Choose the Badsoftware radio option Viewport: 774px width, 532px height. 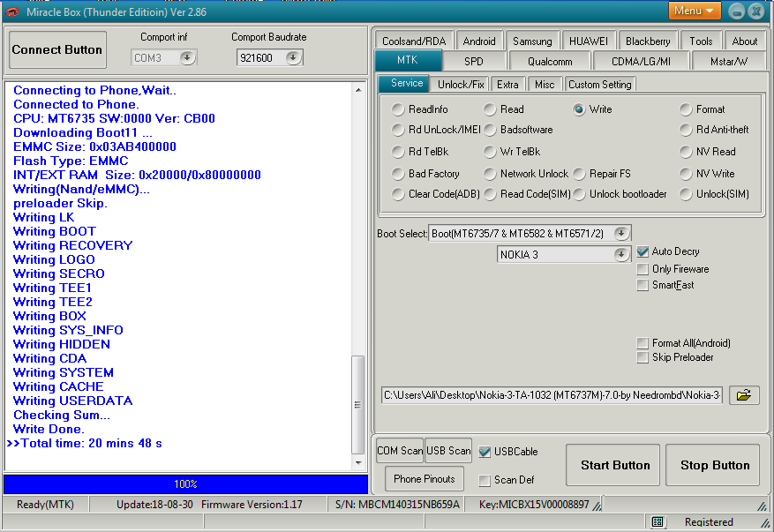pos(490,130)
